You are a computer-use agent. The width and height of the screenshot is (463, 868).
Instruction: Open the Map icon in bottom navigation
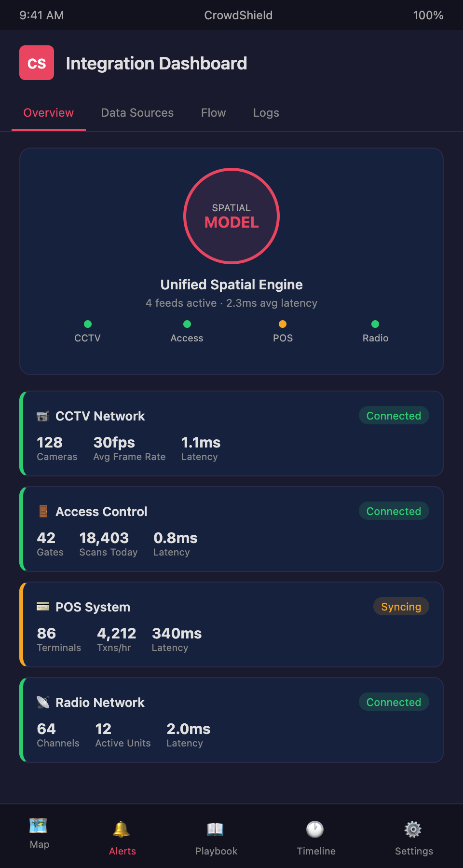(38, 826)
